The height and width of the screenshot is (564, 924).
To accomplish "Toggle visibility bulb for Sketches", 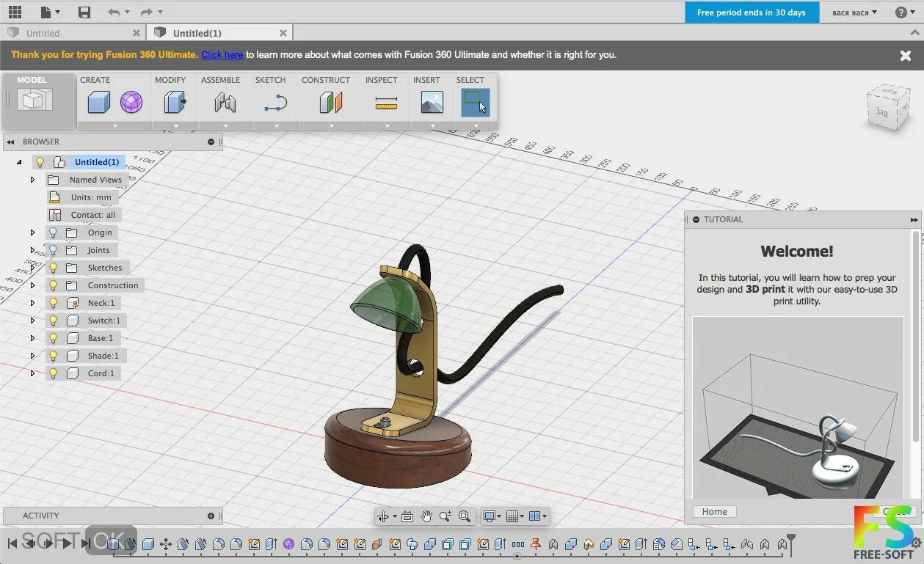I will [53, 268].
